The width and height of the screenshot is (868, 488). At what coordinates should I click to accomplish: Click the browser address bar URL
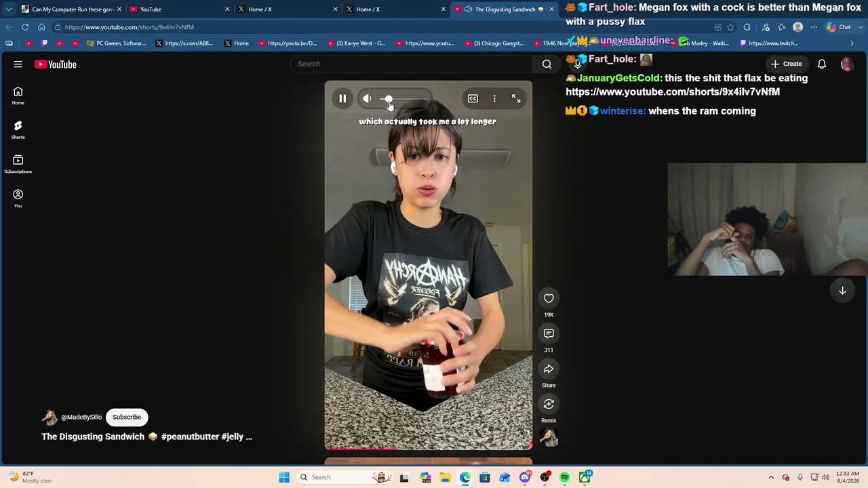(129, 27)
